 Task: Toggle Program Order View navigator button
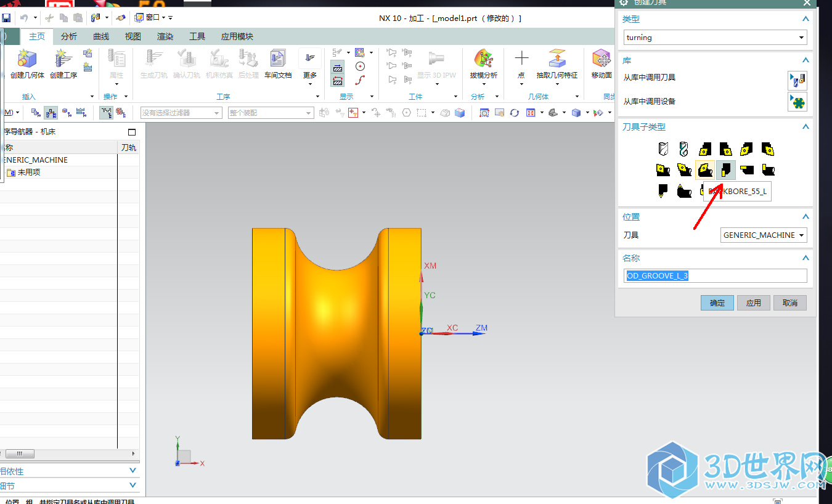click(x=36, y=113)
